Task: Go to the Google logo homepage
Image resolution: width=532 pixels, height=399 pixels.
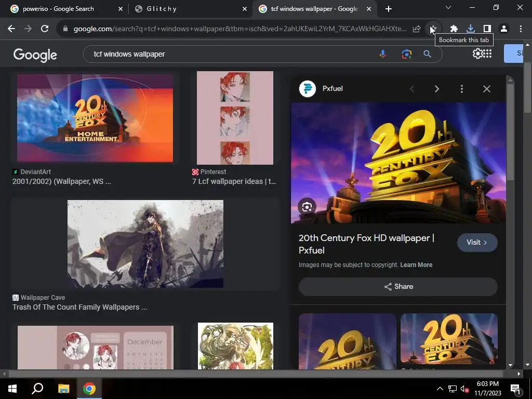Action: [x=35, y=55]
